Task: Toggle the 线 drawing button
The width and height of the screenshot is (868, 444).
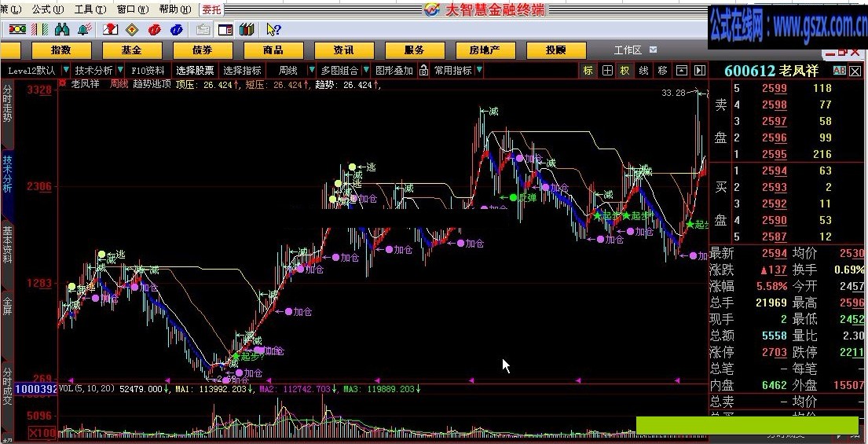Action: [644, 70]
